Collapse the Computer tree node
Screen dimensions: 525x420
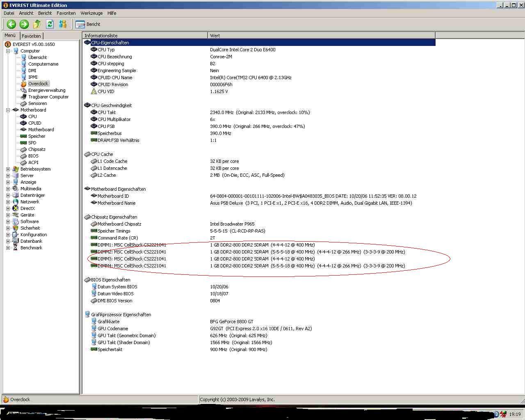(x=8, y=51)
